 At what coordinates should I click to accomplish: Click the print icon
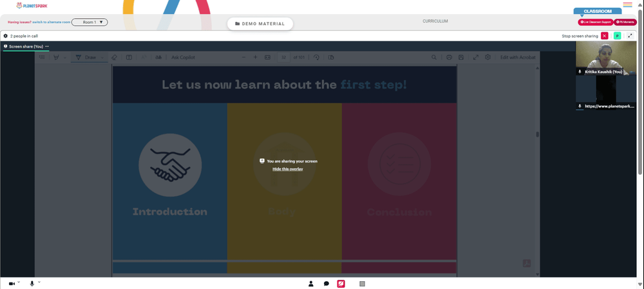tap(450, 57)
